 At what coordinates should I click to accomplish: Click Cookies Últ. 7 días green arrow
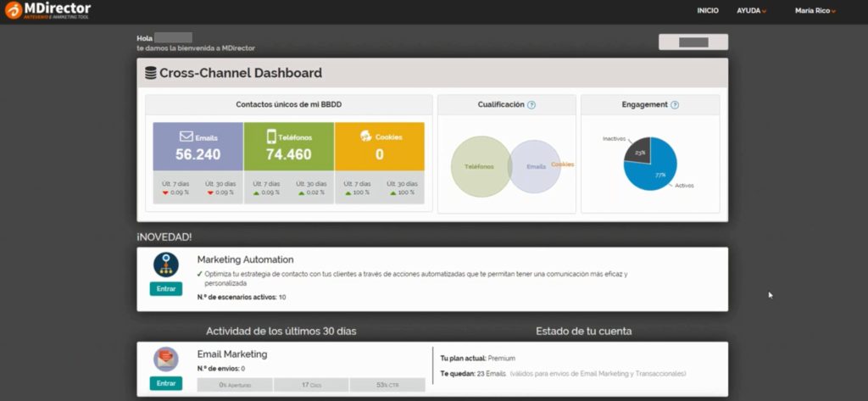point(348,192)
